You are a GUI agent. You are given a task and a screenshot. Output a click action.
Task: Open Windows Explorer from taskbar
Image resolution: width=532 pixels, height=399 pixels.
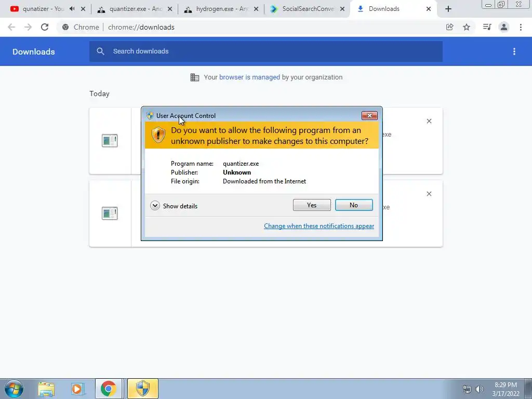46,389
